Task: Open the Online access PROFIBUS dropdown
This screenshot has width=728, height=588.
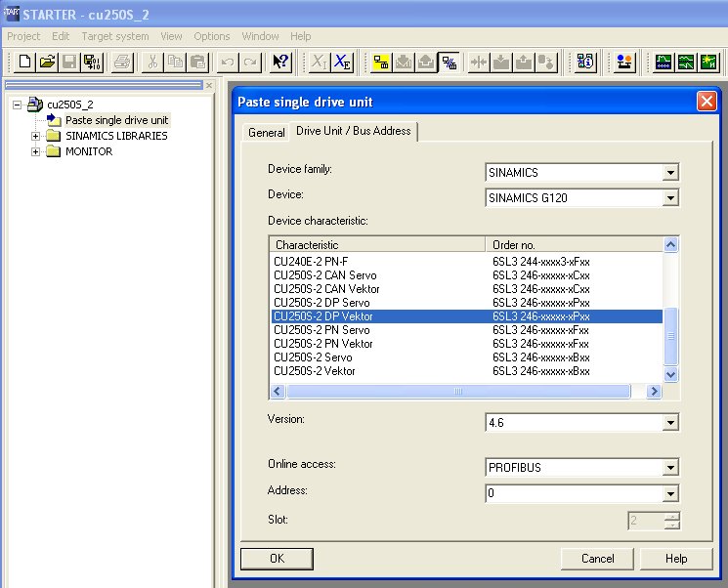Action: 670,468
